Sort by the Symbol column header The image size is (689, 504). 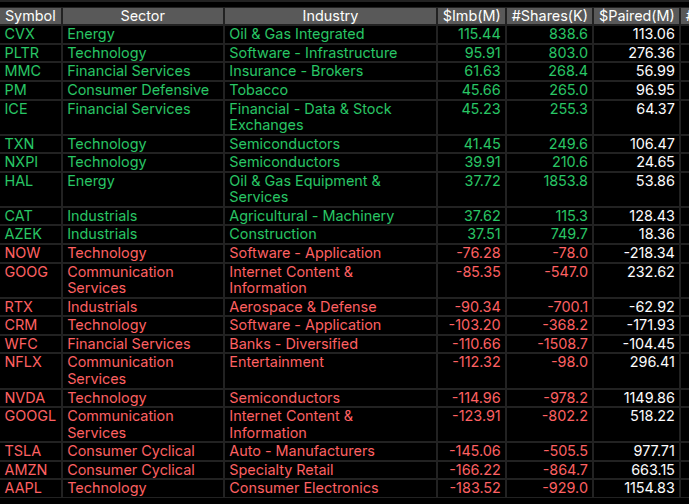[x=30, y=16]
